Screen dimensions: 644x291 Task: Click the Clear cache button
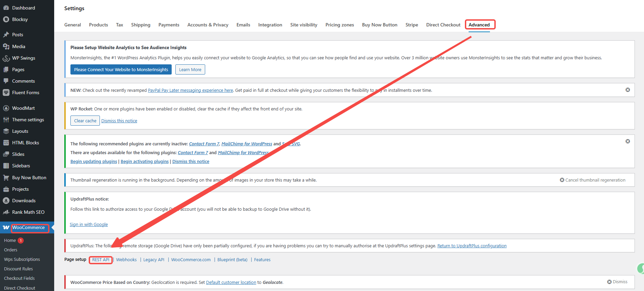coord(85,121)
